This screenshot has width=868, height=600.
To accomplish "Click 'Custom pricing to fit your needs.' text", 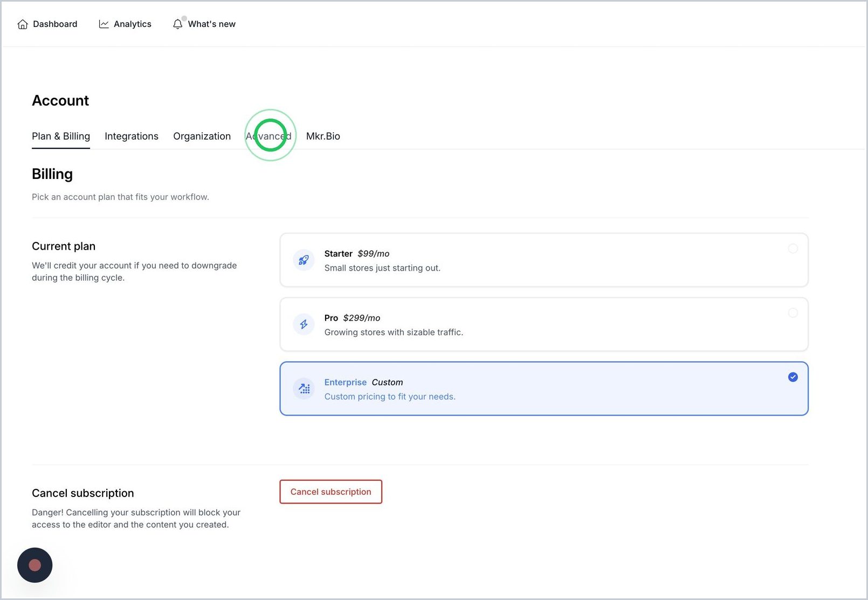I will [x=390, y=396].
